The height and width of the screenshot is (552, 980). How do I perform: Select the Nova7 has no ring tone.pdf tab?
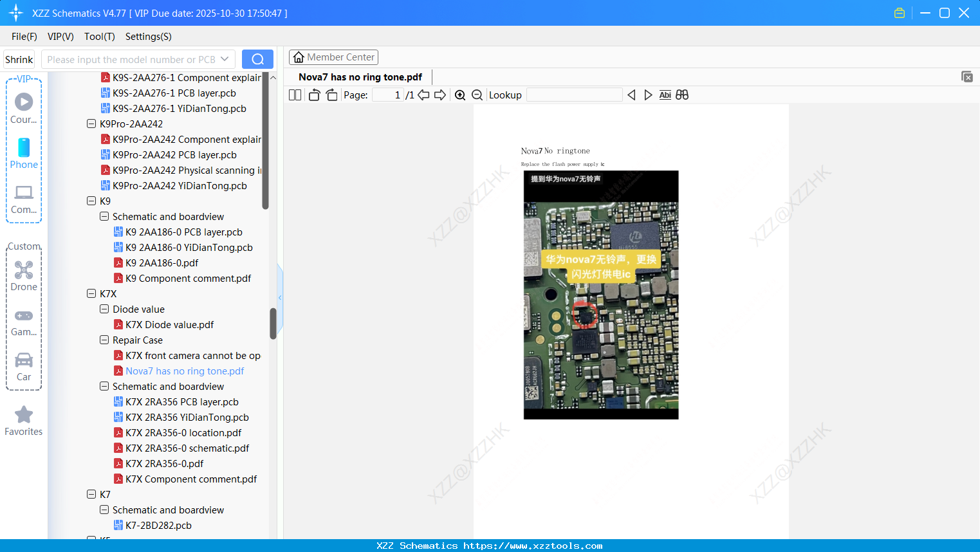[x=360, y=77]
